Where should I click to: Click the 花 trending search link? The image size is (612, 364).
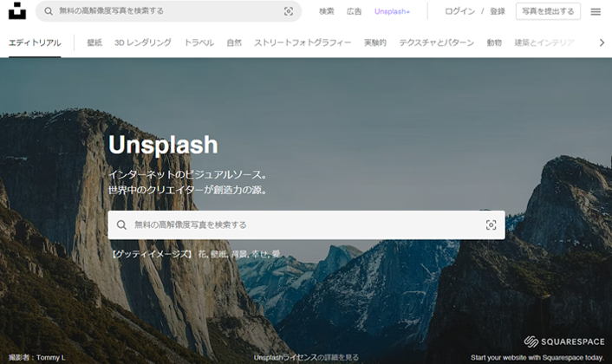coord(202,254)
